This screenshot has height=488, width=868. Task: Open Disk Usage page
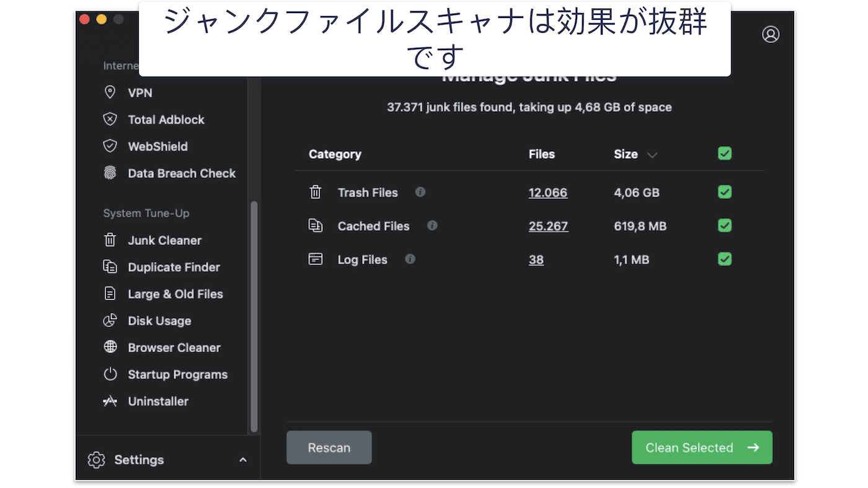[x=159, y=321]
